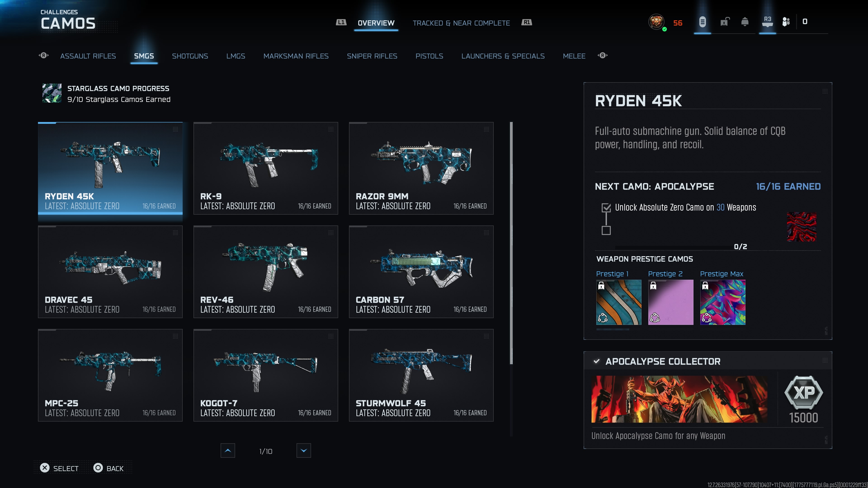
Task: Select the Melee category
Action: pyautogui.click(x=574, y=56)
